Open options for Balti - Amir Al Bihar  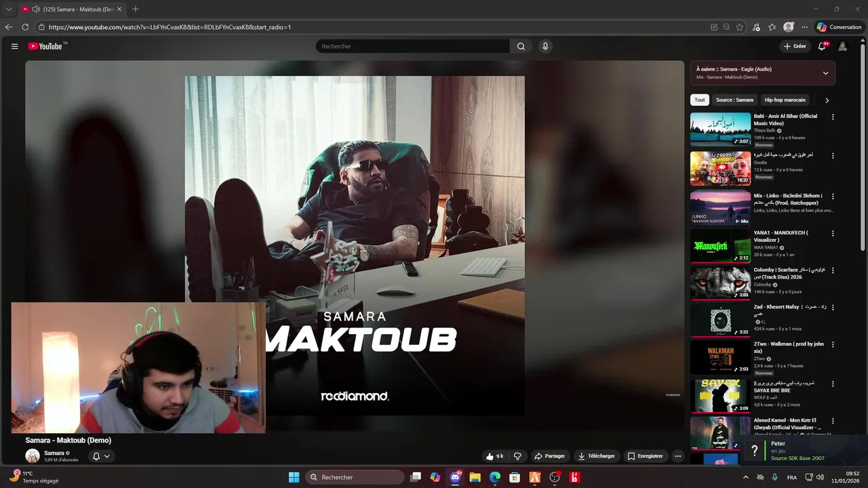point(833,117)
